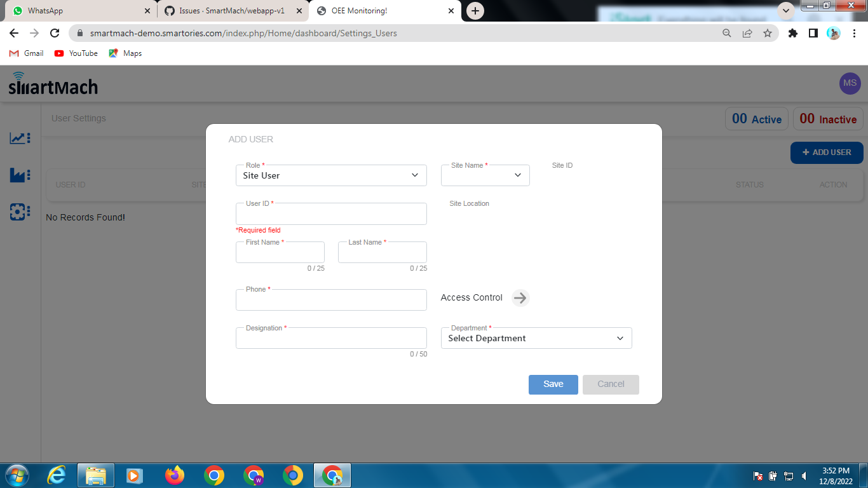
Task: Click the 00 Inactive users counter
Action: [x=828, y=119]
